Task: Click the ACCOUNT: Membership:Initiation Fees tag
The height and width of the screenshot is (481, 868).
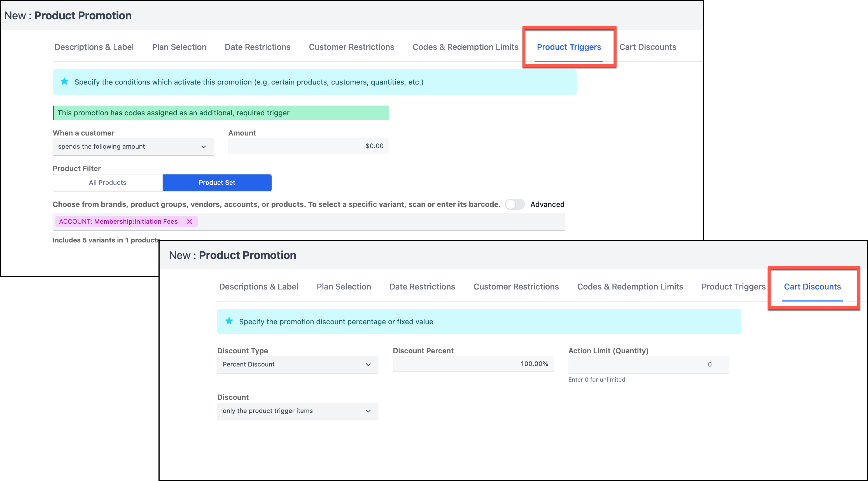Action: (x=118, y=221)
